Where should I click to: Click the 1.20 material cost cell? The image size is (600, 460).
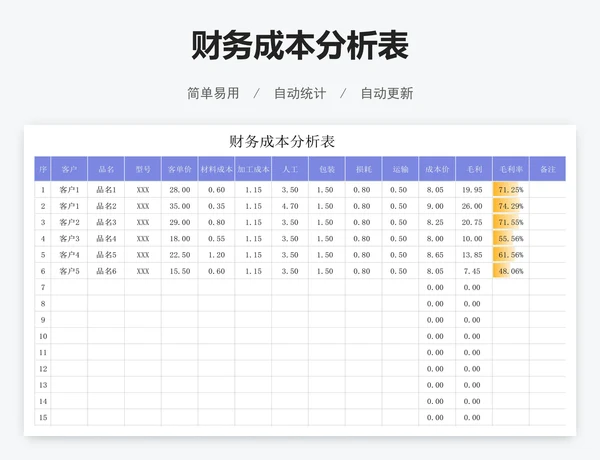[216, 254]
